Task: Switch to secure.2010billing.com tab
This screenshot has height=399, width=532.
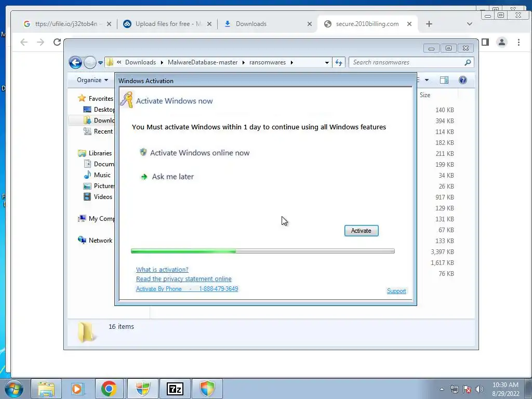Action: (x=366, y=24)
